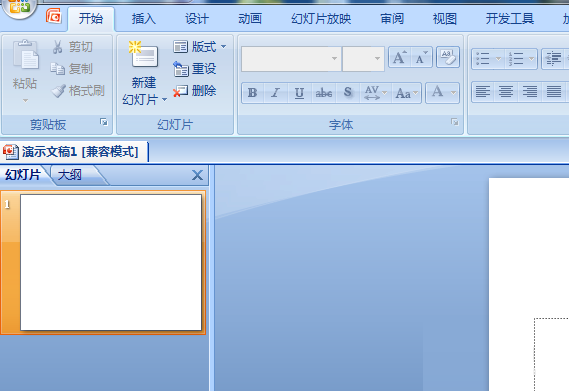Click the 演示文稿1 [兼容模式] document tab
569x391 pixels.
pyautogui.click(x=75, y=152)
